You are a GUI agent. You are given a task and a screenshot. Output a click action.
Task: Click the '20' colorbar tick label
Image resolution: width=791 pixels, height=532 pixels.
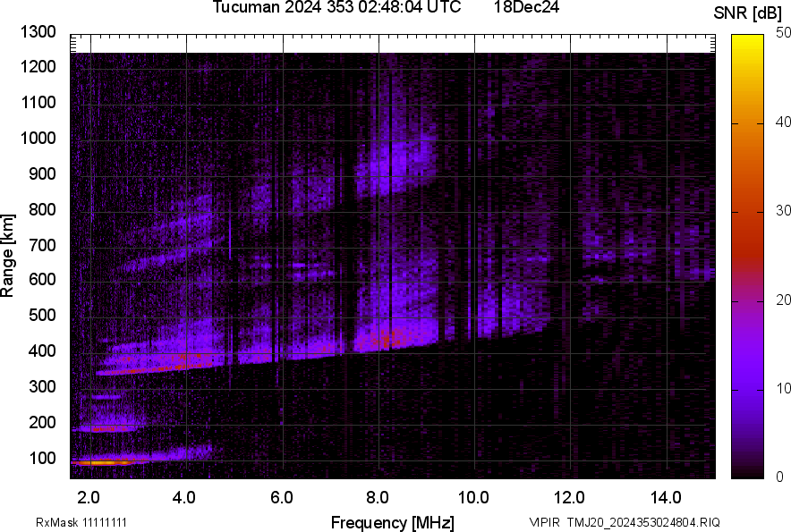[782, 300]
